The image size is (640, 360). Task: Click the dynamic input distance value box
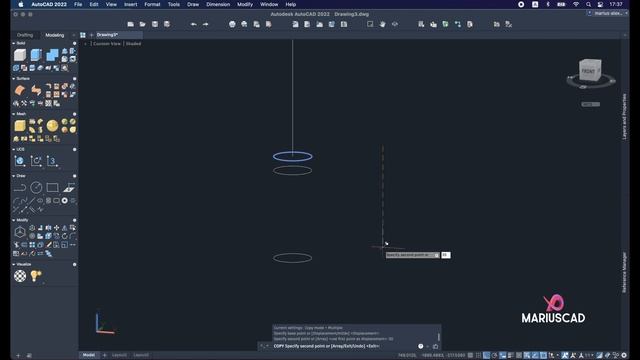click(x=446, y=255)
